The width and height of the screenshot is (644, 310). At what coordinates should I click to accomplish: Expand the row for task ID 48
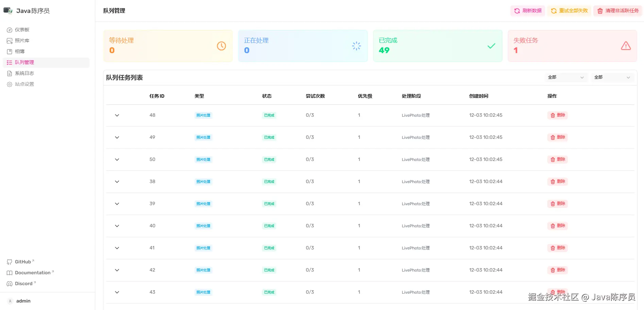coord(117,115)
